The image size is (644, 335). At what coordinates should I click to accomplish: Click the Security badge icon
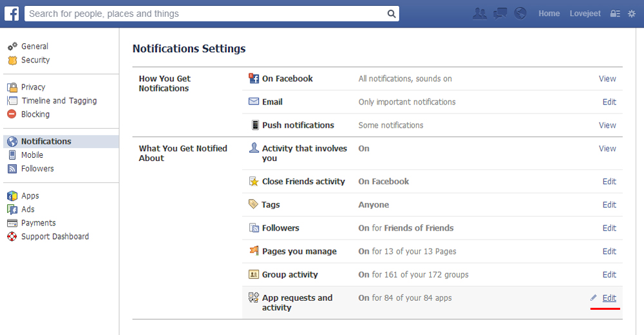[12, 60]
